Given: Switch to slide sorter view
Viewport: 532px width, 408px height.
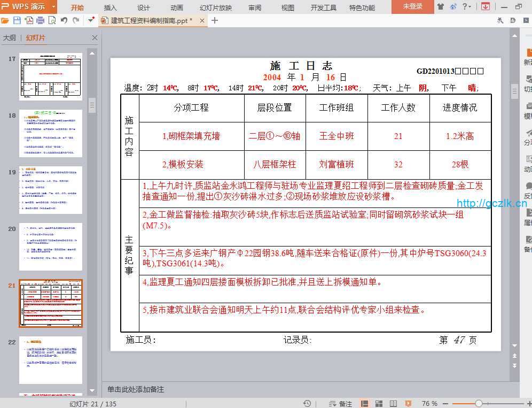Looking at the screenshot, I should [x=379, y=404].
